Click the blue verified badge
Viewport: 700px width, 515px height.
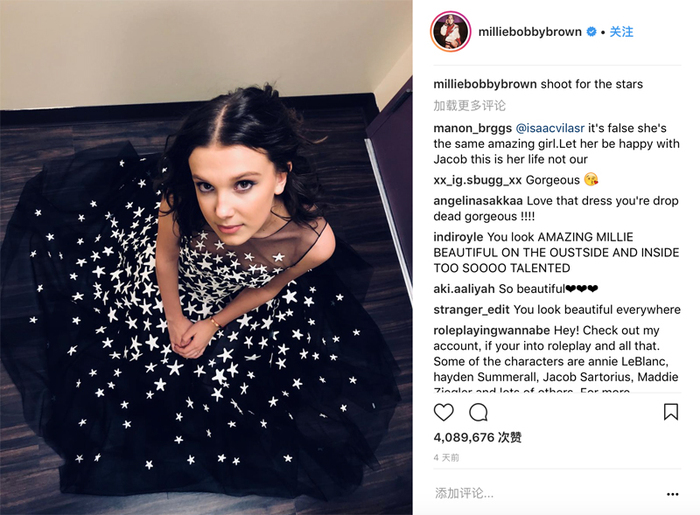point(591,32)
